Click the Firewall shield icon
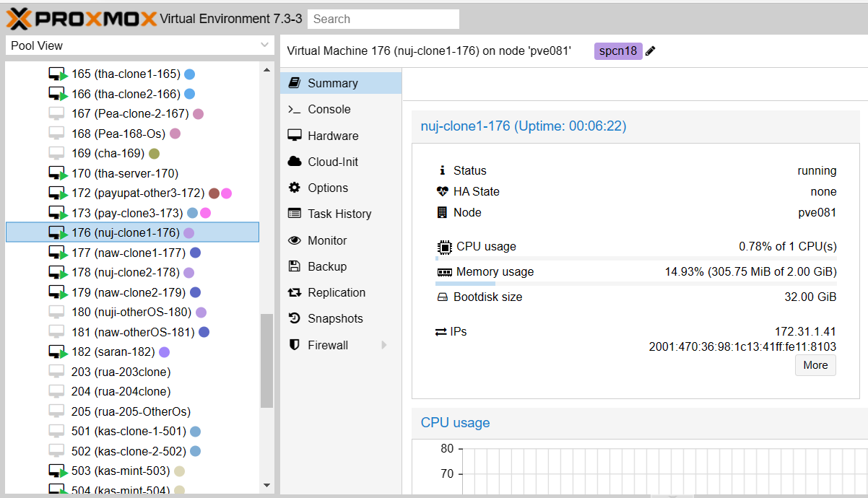 coord(294,345)
